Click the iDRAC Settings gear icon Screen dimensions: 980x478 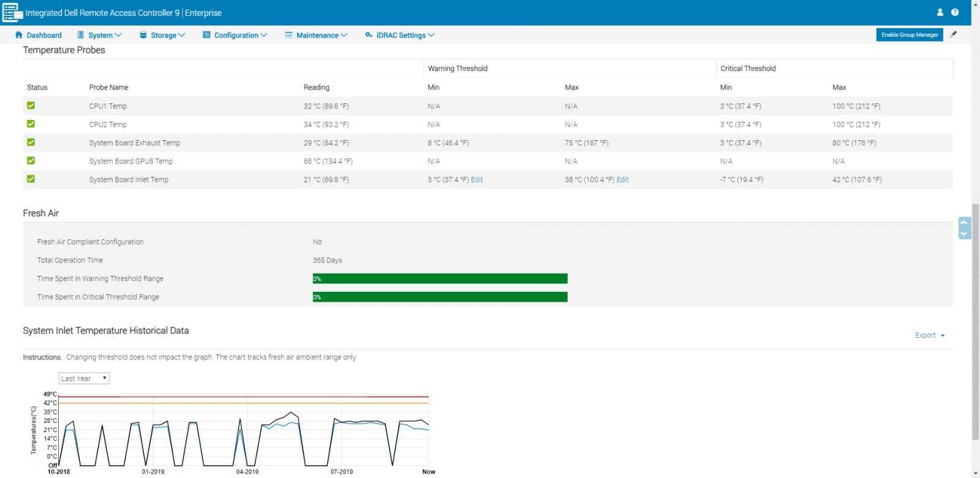pyautogui.click(x=369, y=35)
